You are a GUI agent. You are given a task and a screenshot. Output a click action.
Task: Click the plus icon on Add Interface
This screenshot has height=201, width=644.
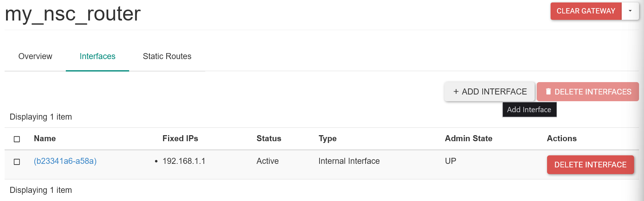(x=456, y=92)
